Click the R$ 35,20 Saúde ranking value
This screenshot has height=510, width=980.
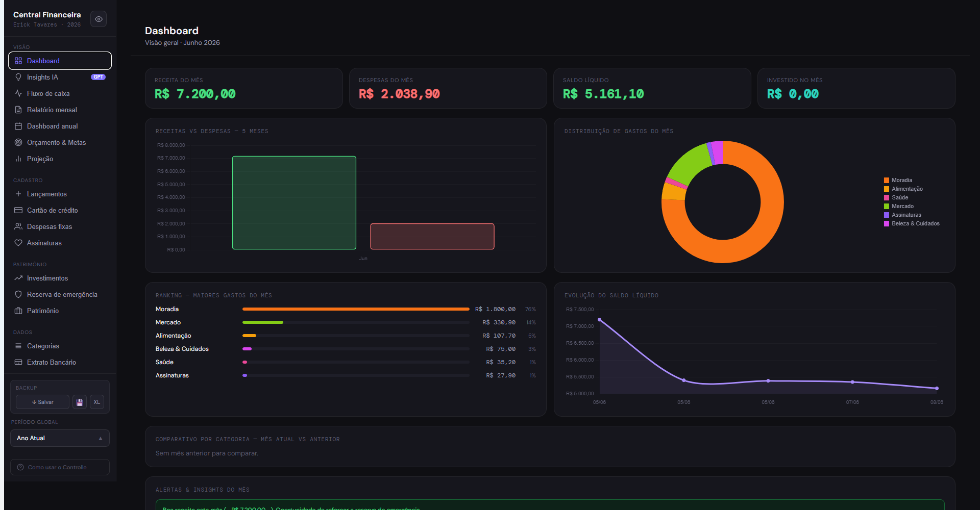(x=501, y=362)
